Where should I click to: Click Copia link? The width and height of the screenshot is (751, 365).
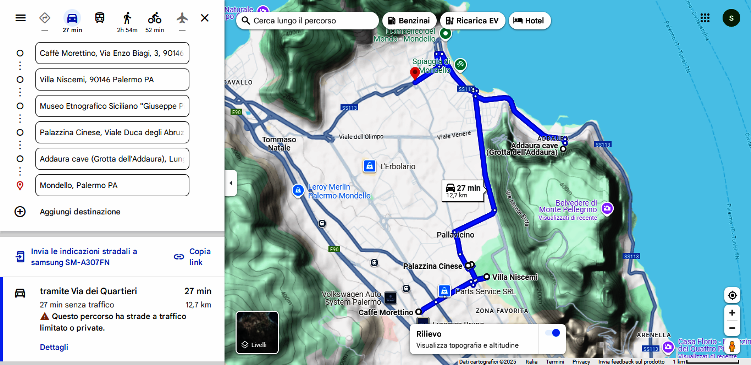pos(193,257)
